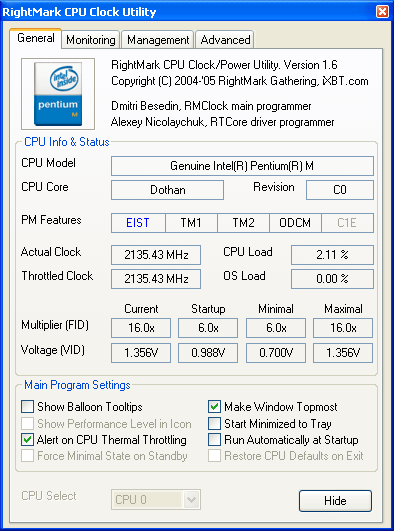Image resolution: width=394 pixels, height=531 pixels.
Task: Click the Minimal multiplier value 6.0x
Action: (x=276, y=328)
